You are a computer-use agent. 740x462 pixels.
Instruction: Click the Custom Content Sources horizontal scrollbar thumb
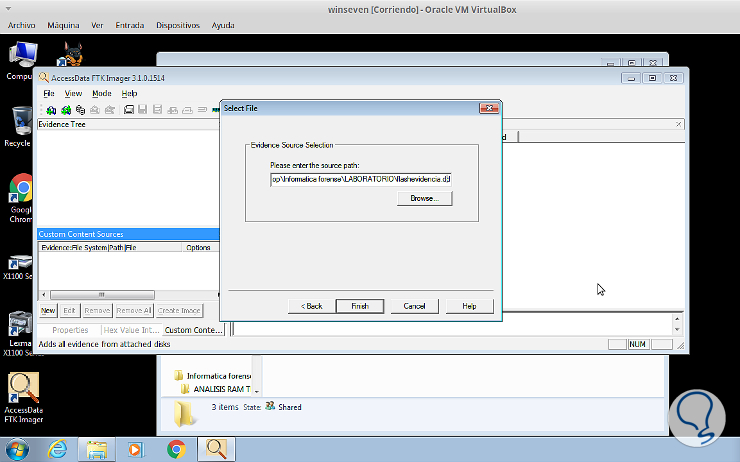point(102,294)
